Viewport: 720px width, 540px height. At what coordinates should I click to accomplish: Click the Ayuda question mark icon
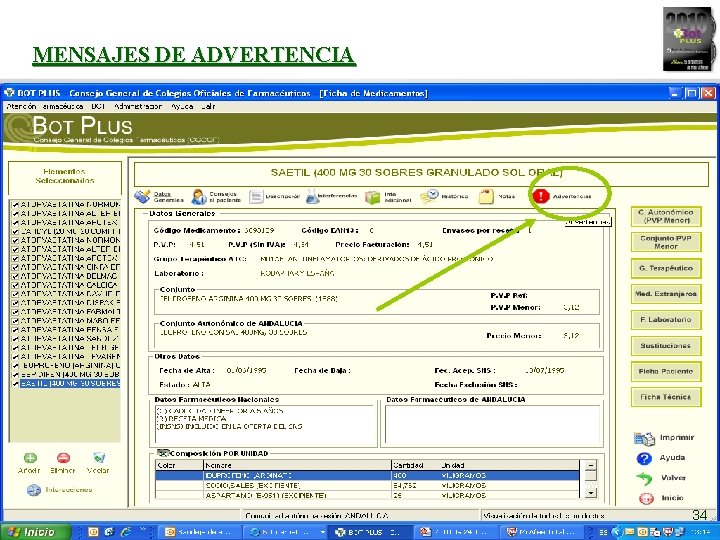644,458
